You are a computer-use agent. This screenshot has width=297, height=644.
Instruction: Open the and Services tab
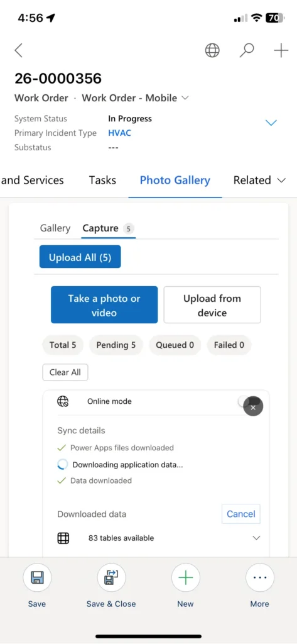(33, 180)
